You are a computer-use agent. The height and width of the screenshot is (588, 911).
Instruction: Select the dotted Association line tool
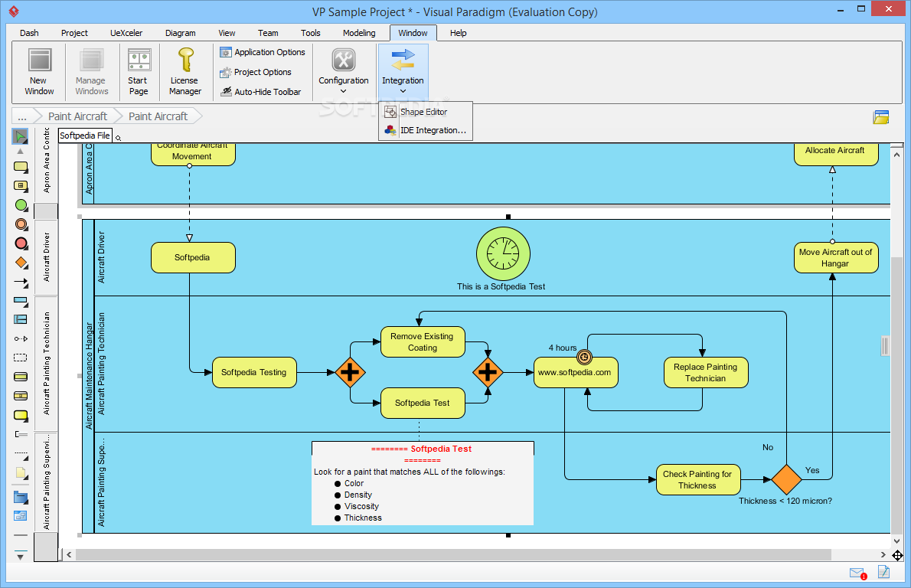pyautogui.click(x=21, y=454)
